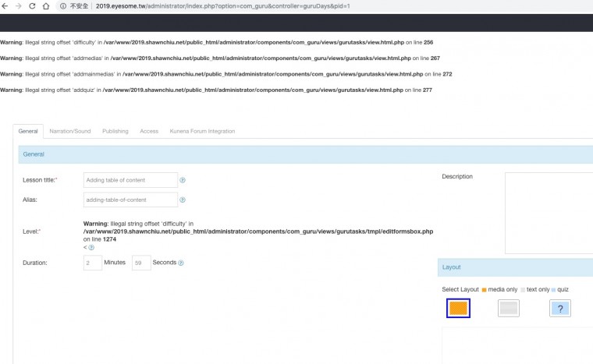The height and width of the screenshot is (364, 593).
Task: Click the not-secure site info icon
Action: [63, 6]
